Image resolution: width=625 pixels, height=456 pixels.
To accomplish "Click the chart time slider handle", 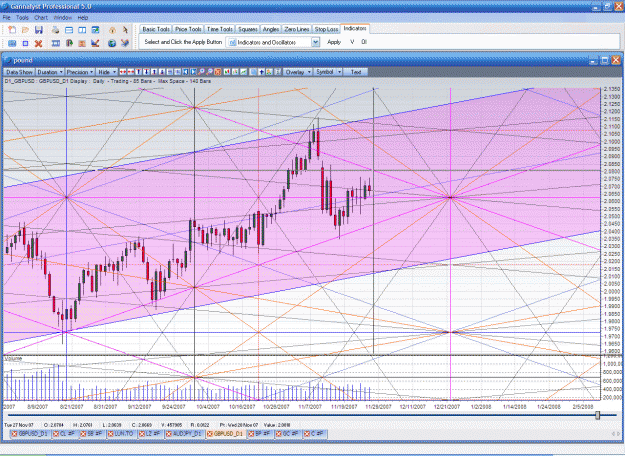I will coord(597,415).
